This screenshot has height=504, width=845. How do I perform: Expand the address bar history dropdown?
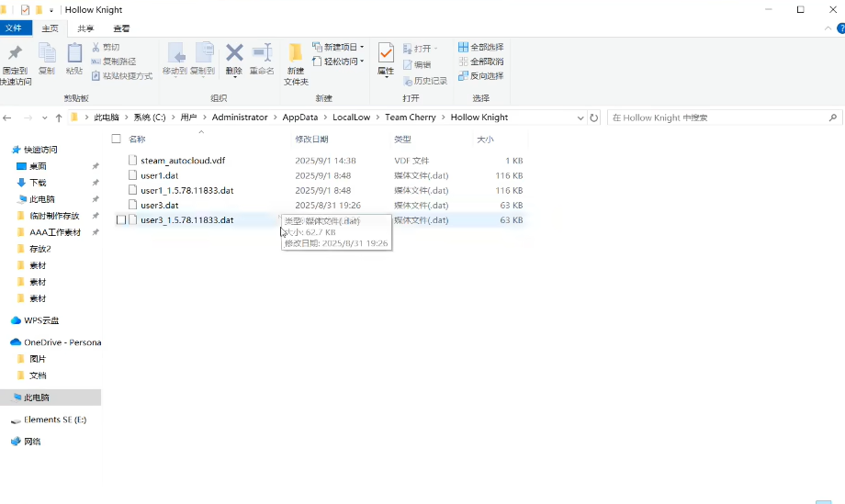[580, 118]
